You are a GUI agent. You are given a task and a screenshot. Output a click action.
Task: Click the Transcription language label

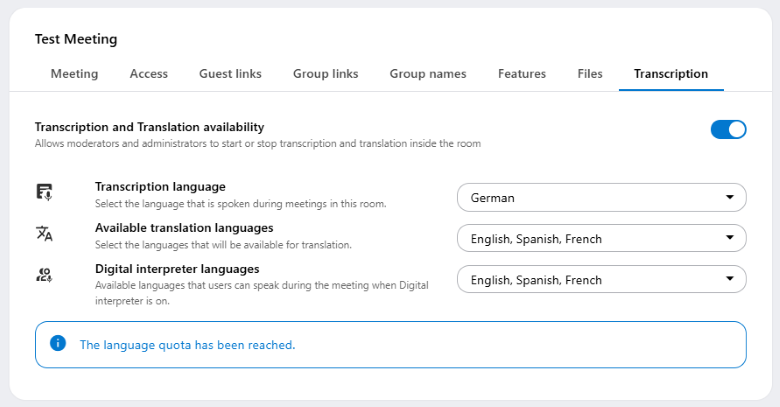pyautogui.click(x=160, y=187)
